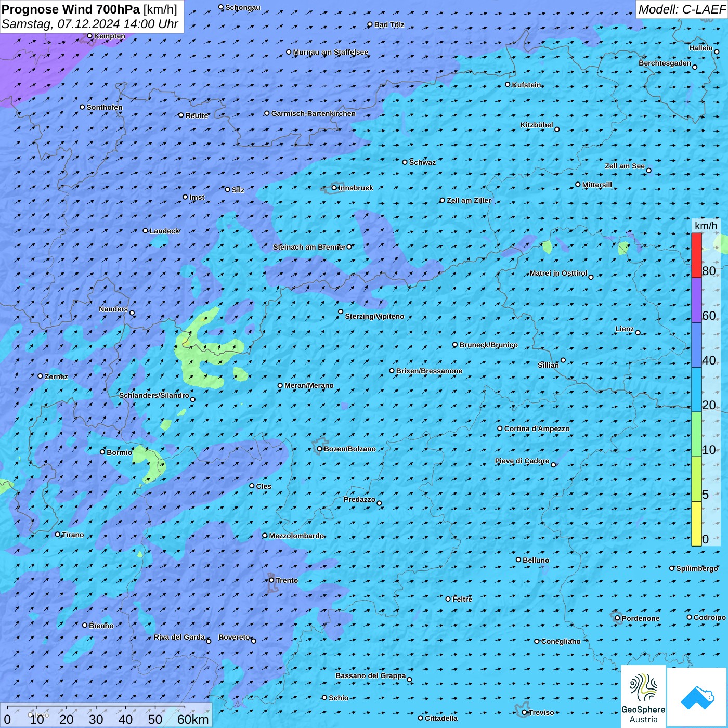Image resolution: width=728 pixels, height=728 pixels.
Task: Click the red 80 km/h color swatch
Action: pyautogui.click(x=696, y=255)
